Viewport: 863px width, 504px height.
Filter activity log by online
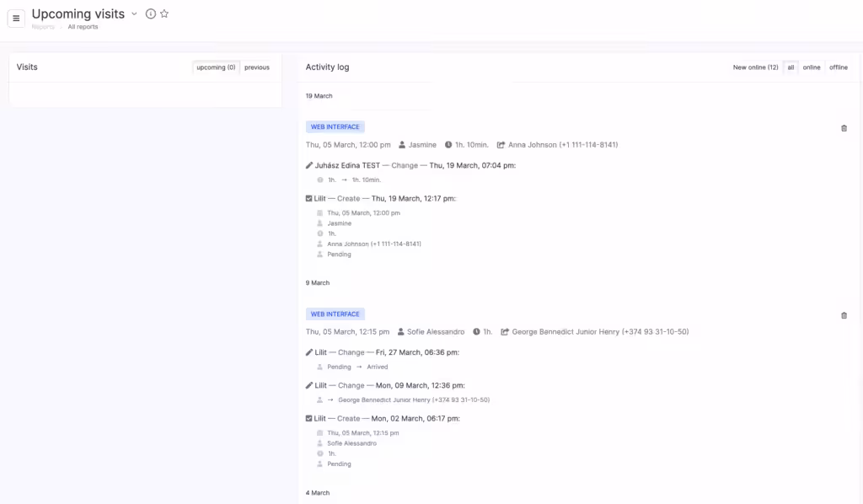811,67
